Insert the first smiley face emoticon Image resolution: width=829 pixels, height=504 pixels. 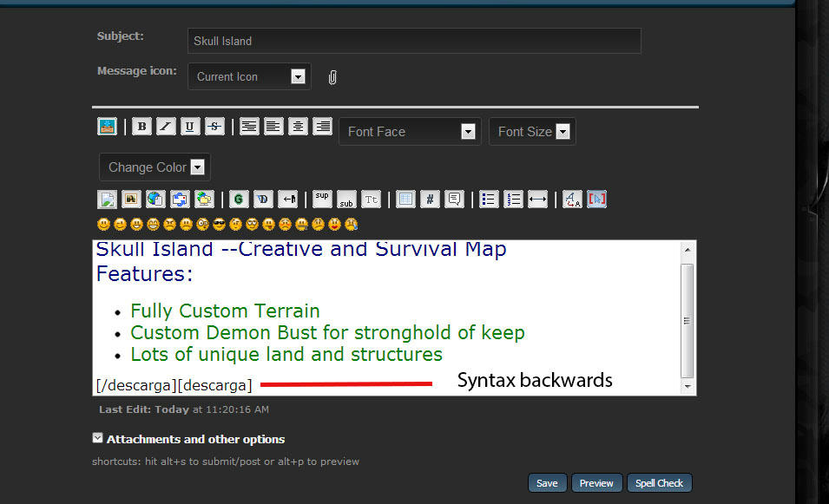pos(103,225)
